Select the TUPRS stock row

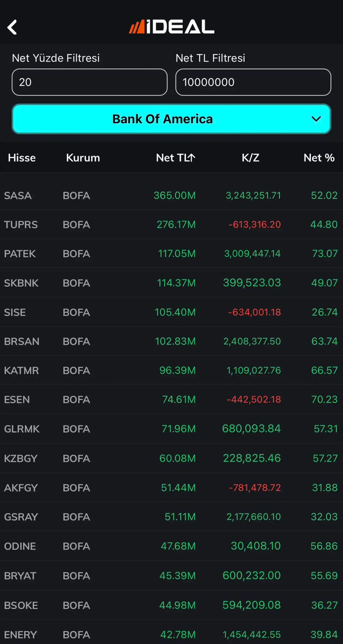point(21,224)
